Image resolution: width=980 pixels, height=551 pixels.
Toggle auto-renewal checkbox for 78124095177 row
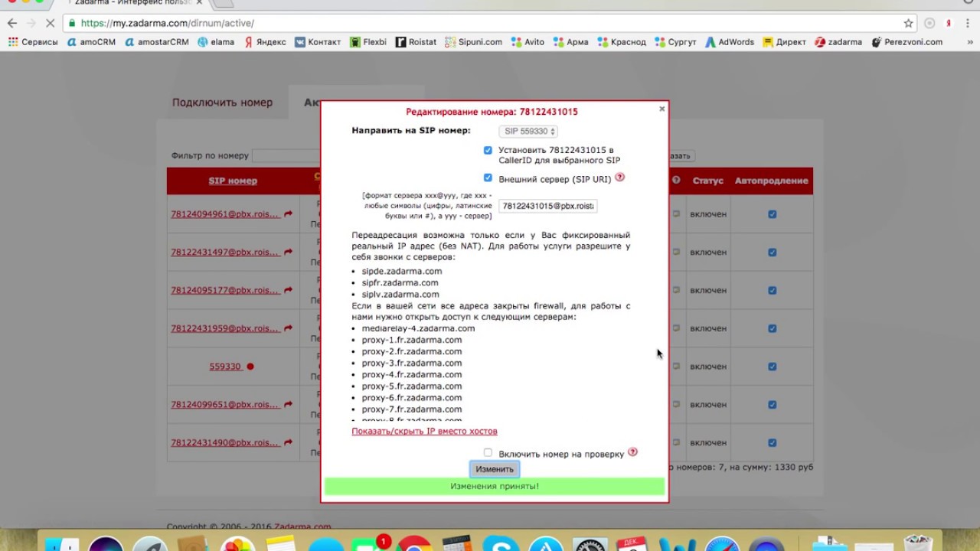coord(772,290)
